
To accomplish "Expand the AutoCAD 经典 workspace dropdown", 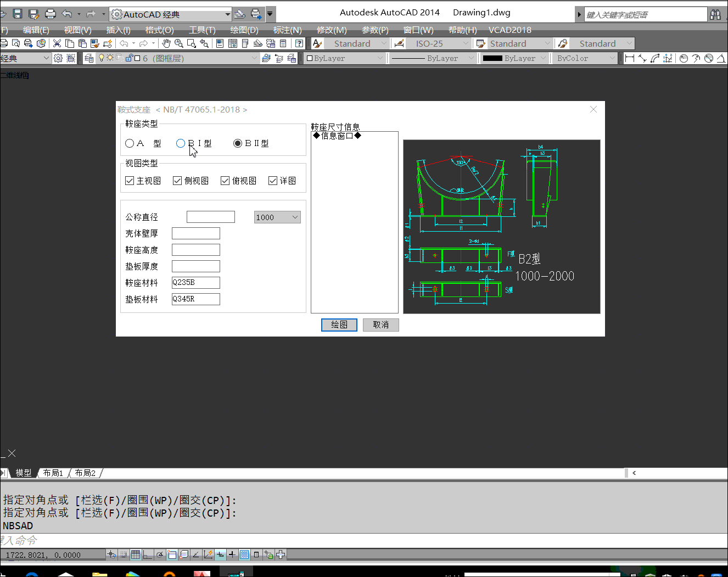I will [227, 14].
